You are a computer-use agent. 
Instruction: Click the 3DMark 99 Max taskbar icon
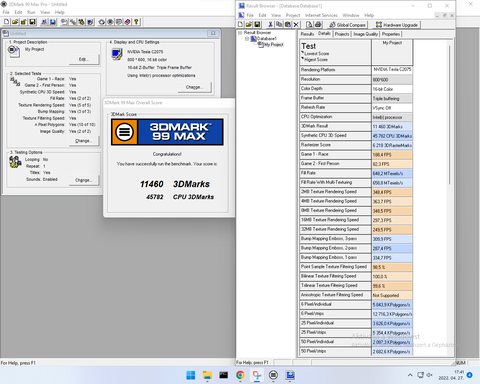(273, 375)
